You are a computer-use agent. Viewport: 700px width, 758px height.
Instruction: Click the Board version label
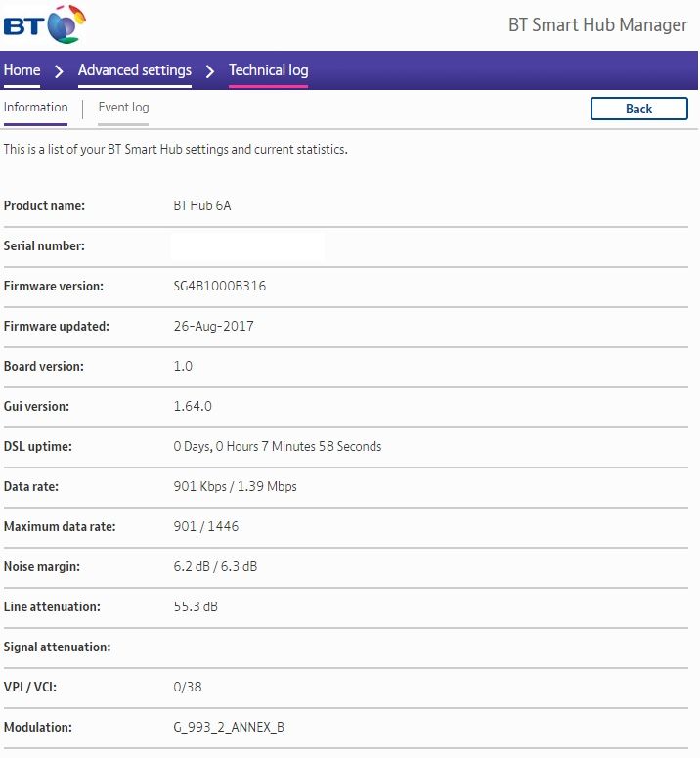click(44, 367)
